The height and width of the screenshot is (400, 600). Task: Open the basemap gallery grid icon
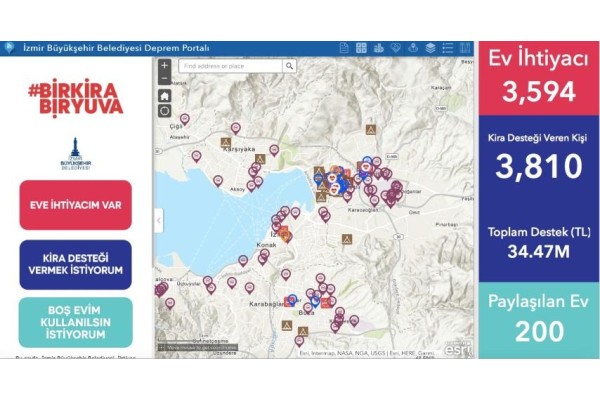pyautogui.click(x=361, y=48)
